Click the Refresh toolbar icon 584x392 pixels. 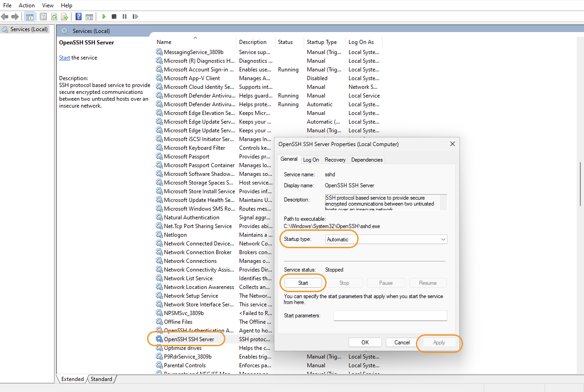click(x=54, y=16)
